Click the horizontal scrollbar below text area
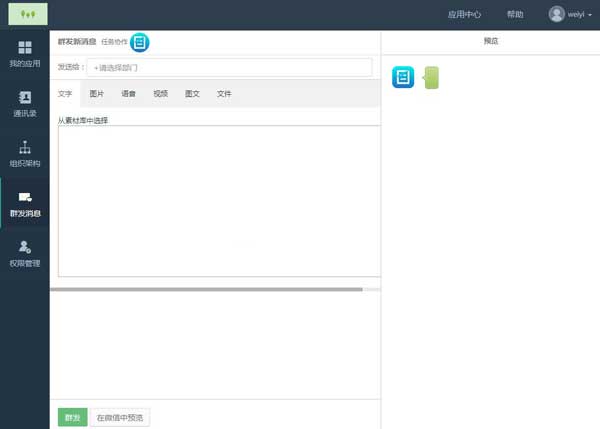The width and height of the screenshot is (600, 429). [206, 290]
